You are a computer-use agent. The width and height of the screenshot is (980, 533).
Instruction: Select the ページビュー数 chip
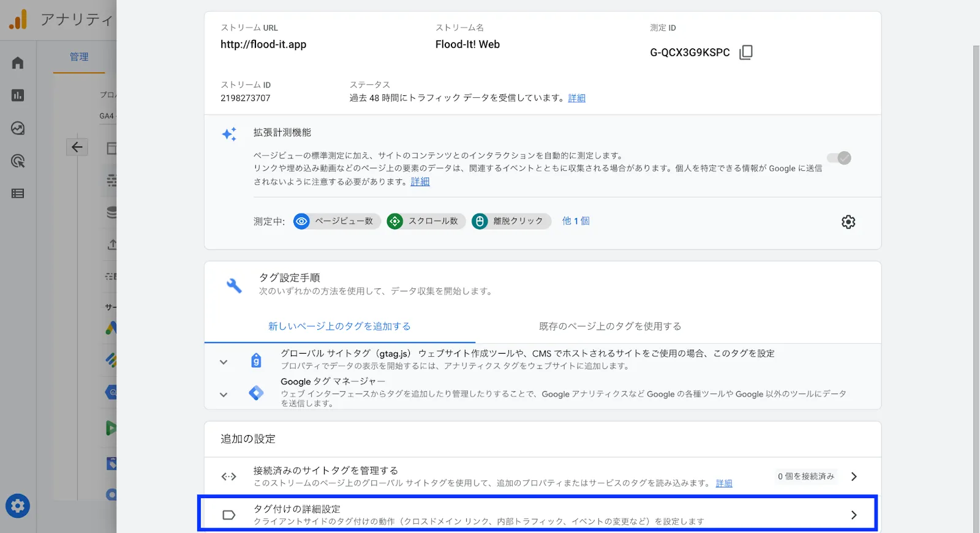click(337, 221)
